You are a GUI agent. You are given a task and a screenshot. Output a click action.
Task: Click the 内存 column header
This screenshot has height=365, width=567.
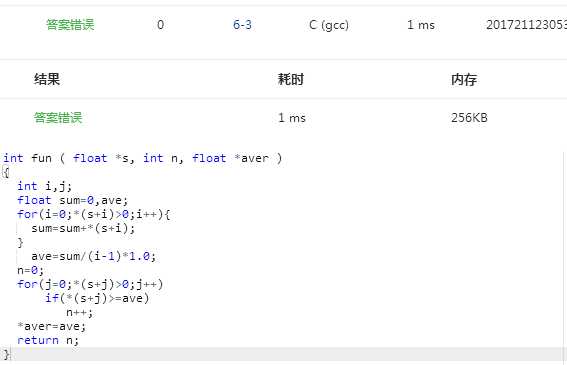pyautogui.click(x=464, y=79)
